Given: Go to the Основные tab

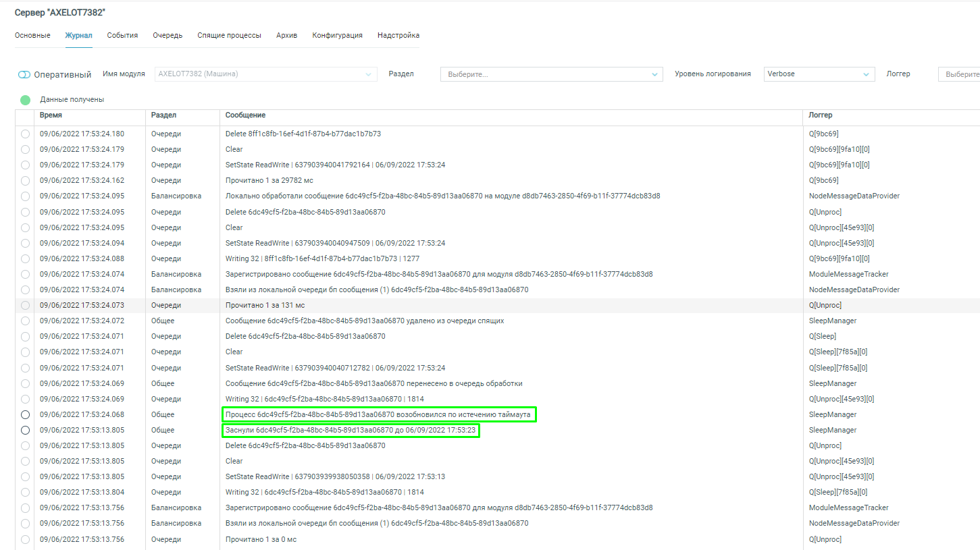Looking at the screenshot, I should coord(32,35).
